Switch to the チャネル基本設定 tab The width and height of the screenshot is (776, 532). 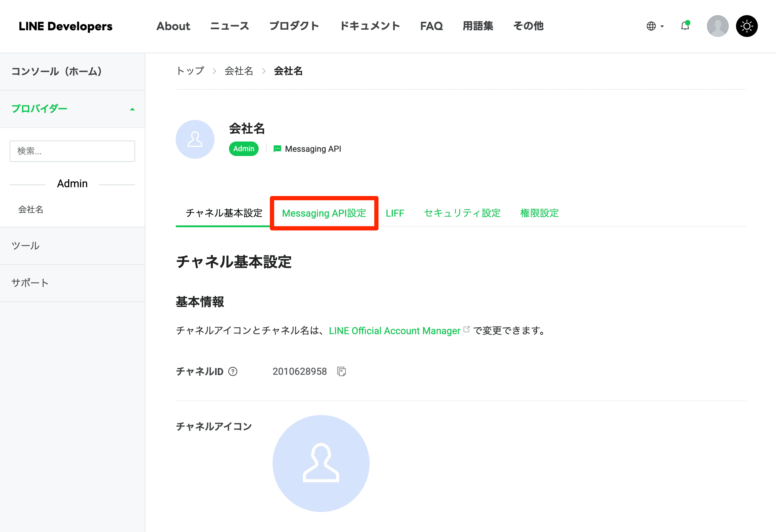(224, 213)
